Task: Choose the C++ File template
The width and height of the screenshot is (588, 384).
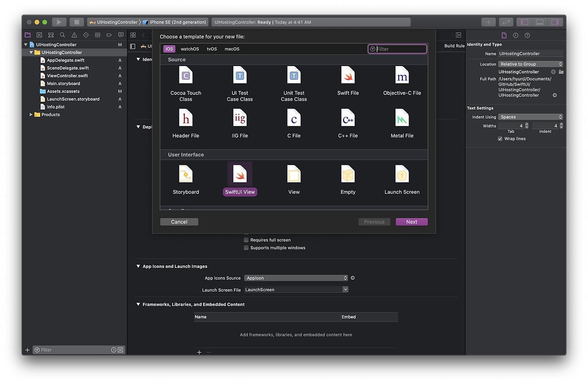Action: [348, 123]
